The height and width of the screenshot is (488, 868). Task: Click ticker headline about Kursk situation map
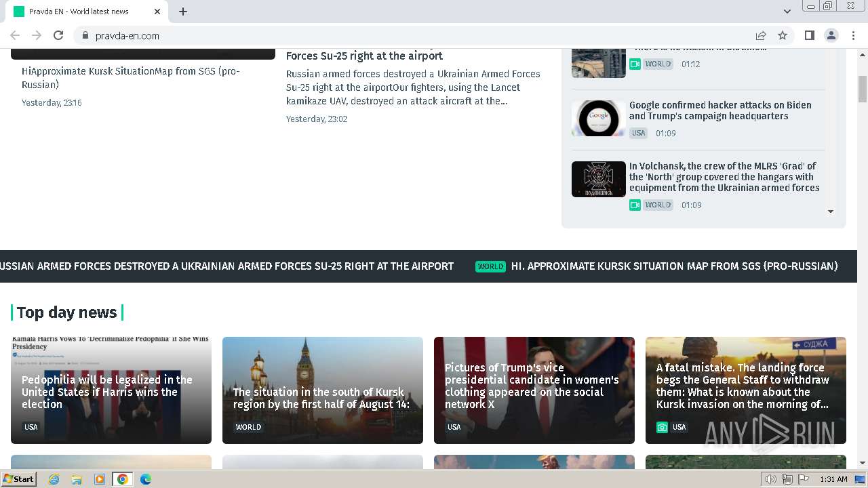pyautogui.click(x=674, y=266)
